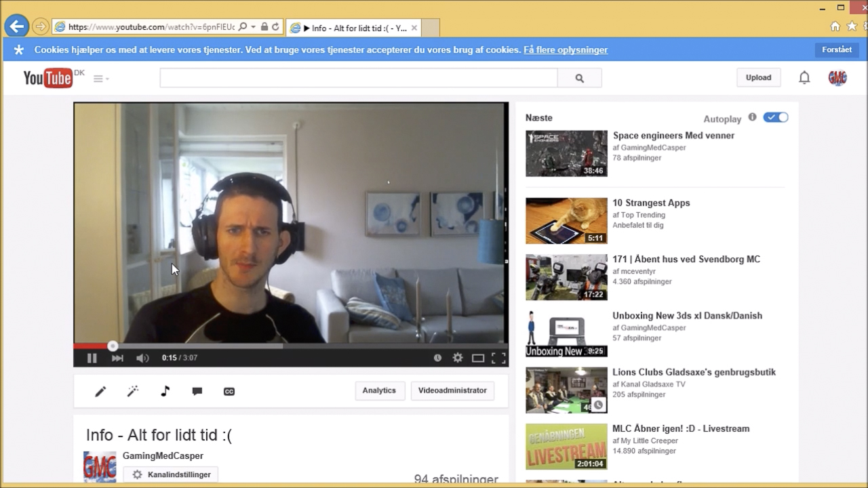This screenshot has width=868, height=488.
Task: Switch to theater mode
Action: click(478, 358)
